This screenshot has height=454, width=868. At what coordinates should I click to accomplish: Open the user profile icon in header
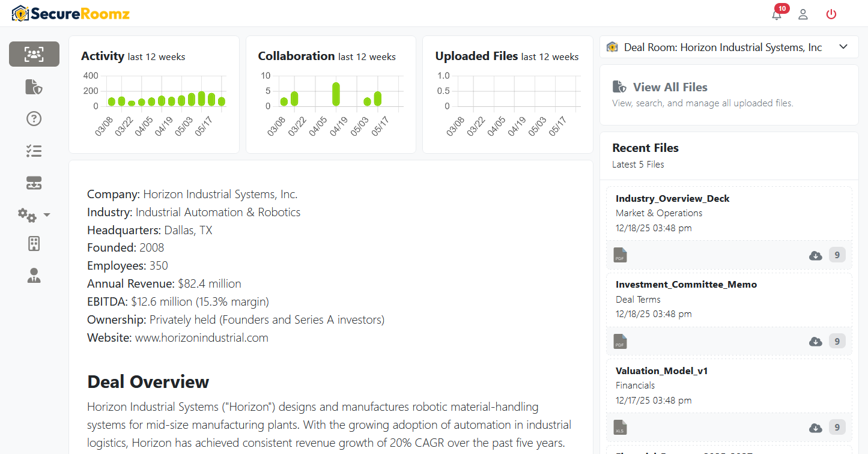803,14
